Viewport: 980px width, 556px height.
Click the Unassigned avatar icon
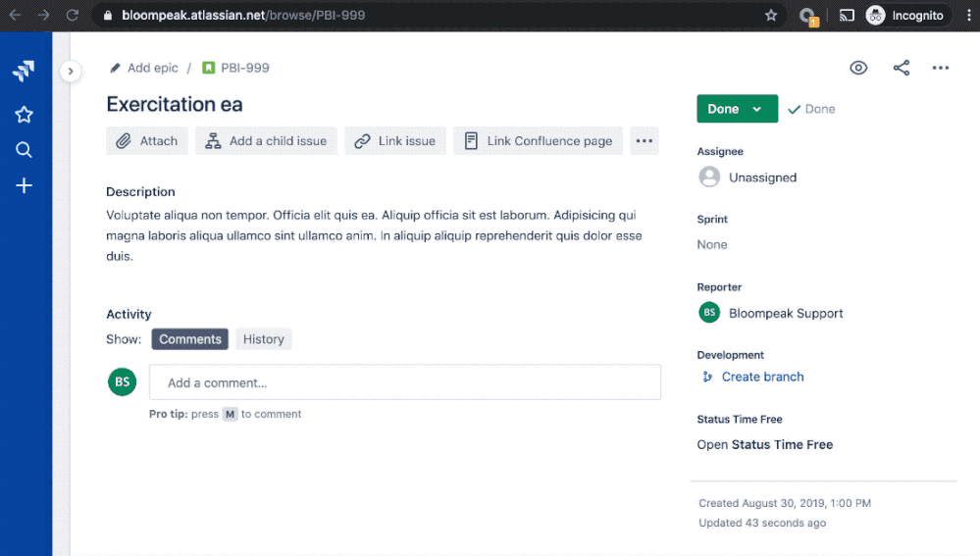[709, 177]
